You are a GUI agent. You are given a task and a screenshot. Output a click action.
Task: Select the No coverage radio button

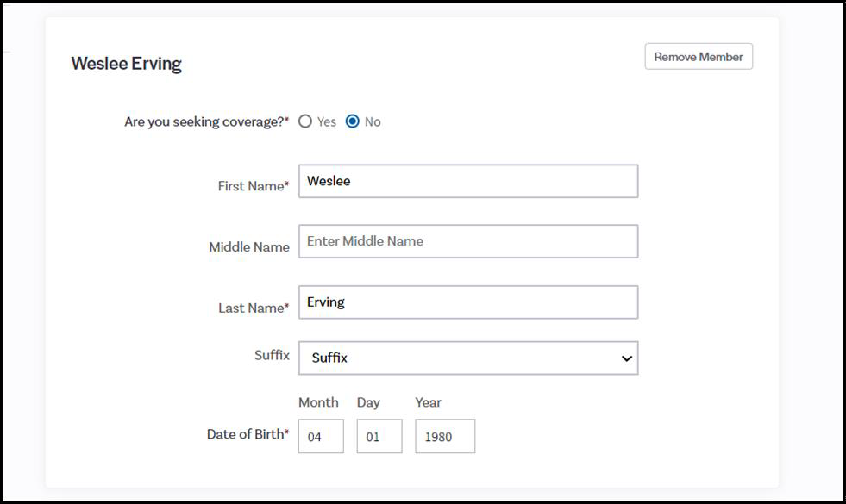click(352, 121)
